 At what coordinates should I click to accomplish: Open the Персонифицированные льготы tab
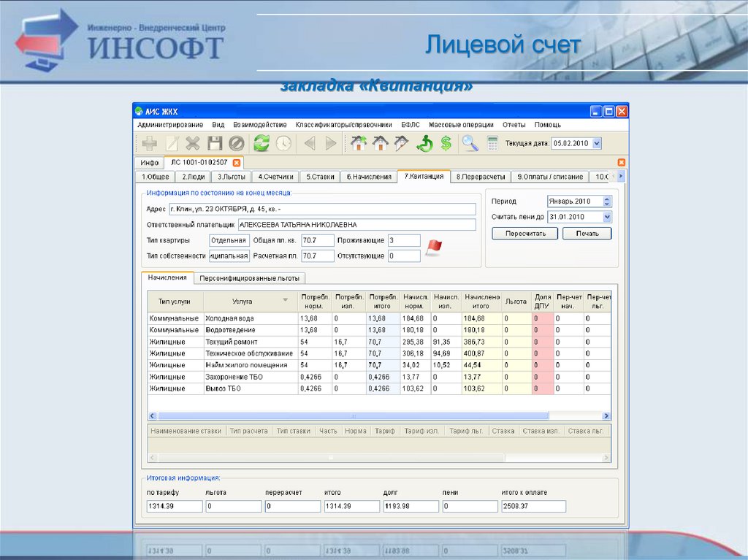coord(250,278)
